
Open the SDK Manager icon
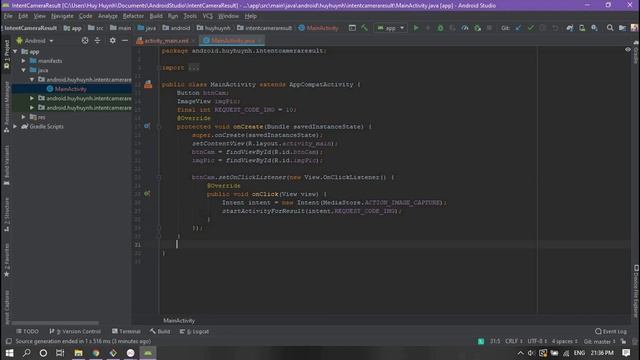pyautogui.click(x=594, y=28)
